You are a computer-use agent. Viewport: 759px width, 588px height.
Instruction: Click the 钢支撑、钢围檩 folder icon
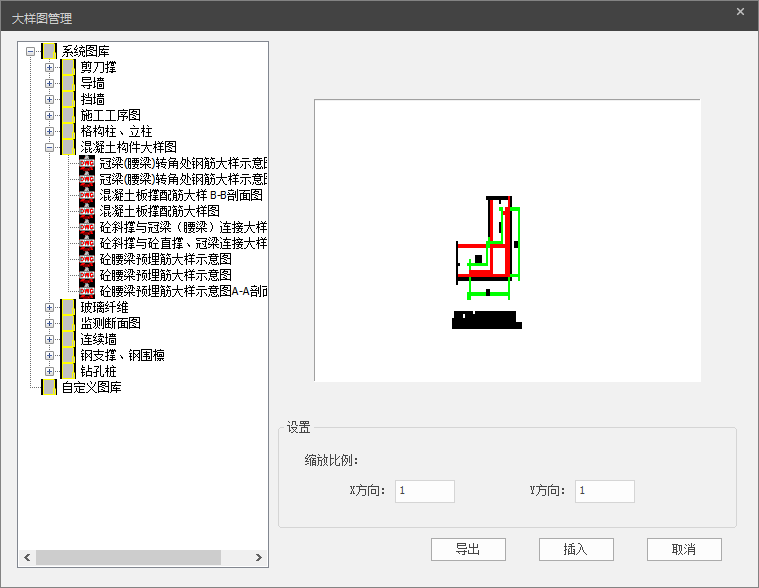[x=68, y=355]
